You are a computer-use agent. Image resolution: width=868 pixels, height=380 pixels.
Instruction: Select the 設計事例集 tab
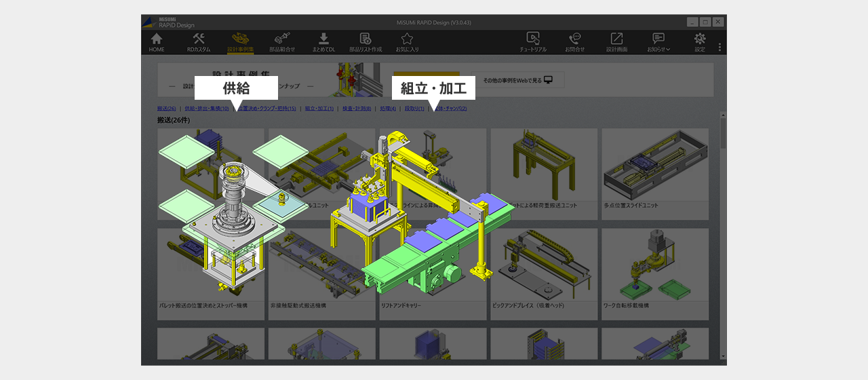(x=240, y=42)
